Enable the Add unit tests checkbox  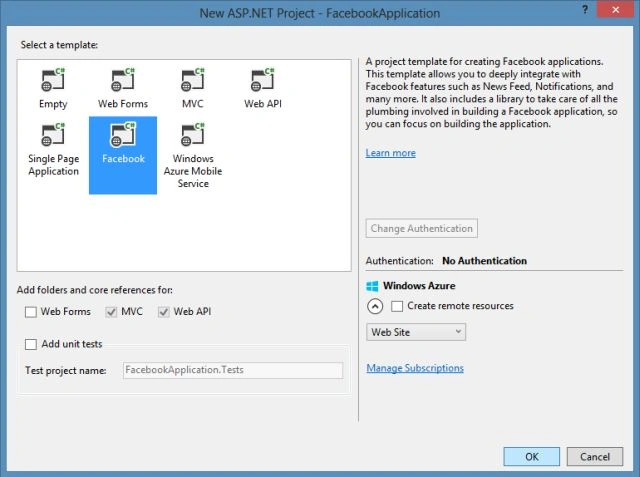point(31,344)
